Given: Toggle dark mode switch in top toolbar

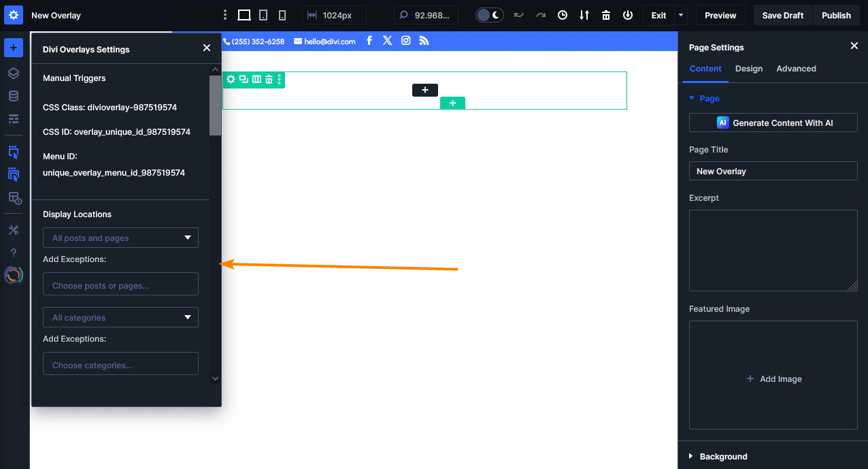Looking at the screenshot, I should 489,14.
